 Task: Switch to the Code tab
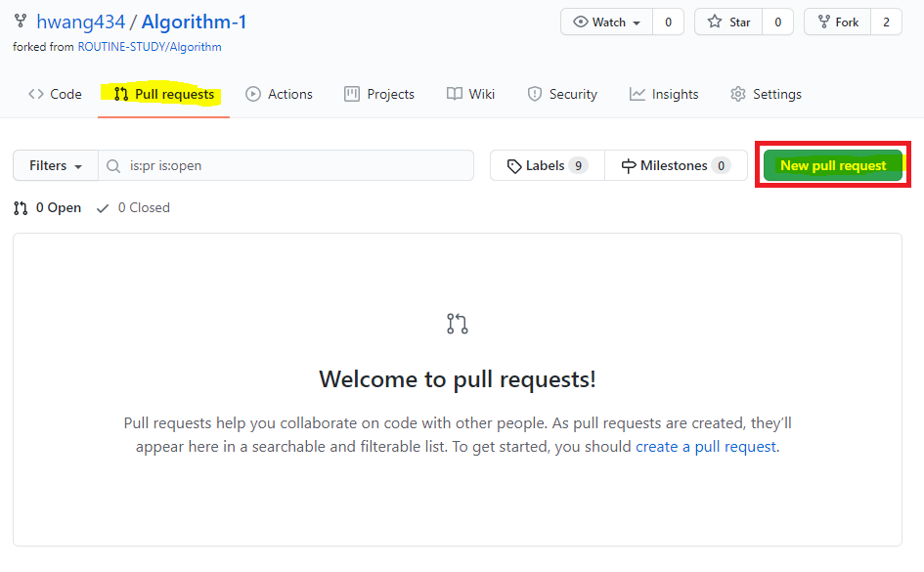point(55,94)
